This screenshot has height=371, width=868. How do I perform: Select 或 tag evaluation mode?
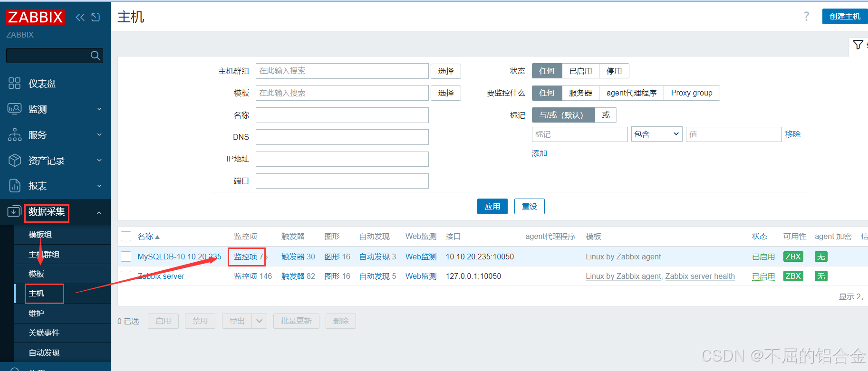(606, 115)
